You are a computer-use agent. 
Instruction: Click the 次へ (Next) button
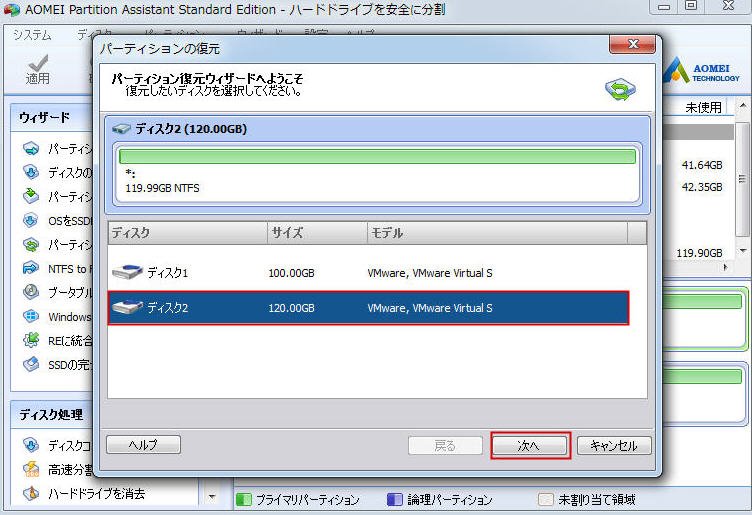click(530, 445)
